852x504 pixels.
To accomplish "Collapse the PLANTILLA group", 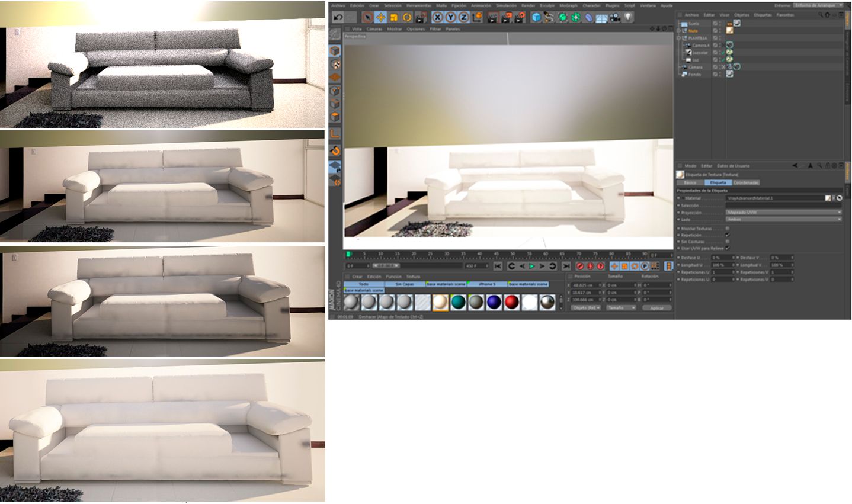I will 679,38.
